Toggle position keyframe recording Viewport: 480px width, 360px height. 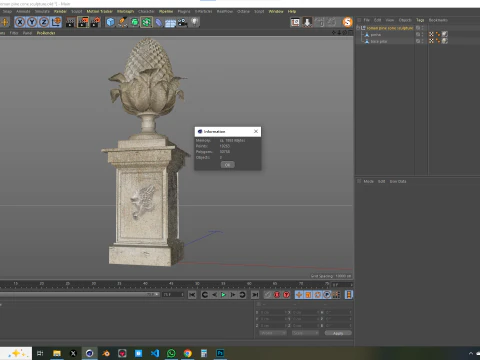coord(299,295)
